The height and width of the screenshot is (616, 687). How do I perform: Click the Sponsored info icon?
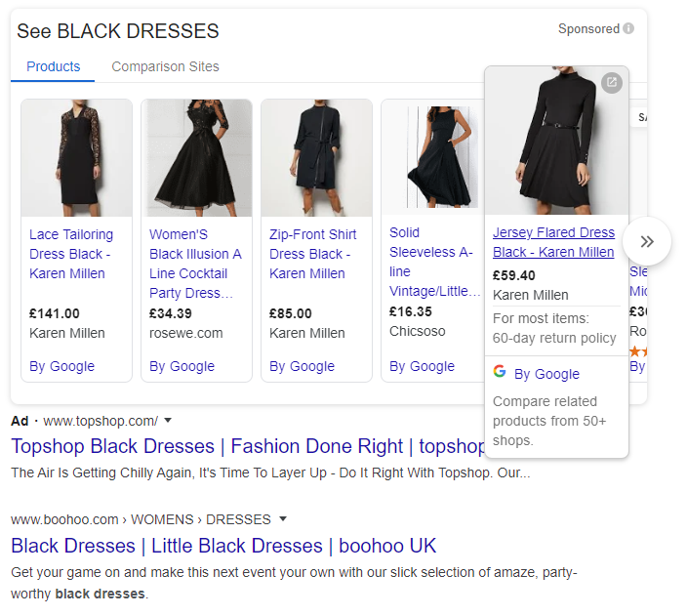(x=628, y=29)
